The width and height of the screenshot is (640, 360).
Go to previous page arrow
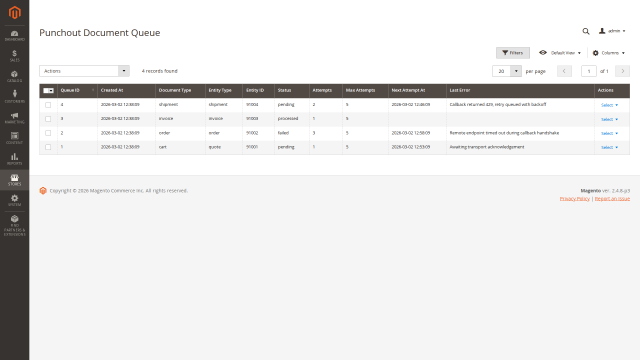564,71
